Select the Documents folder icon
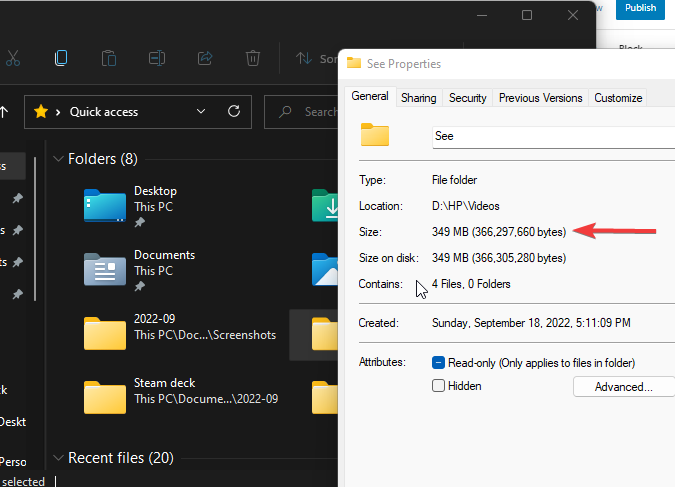The height and width of the screenshot is (487, 675). pyautogui.click(x=105, y=270)
